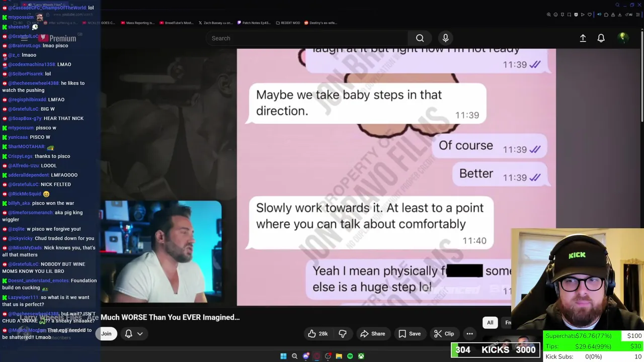Image resolution: width=644 pixels, height=362 pixels.
Task: Click the video player text-message area
Action: (396, 177)
